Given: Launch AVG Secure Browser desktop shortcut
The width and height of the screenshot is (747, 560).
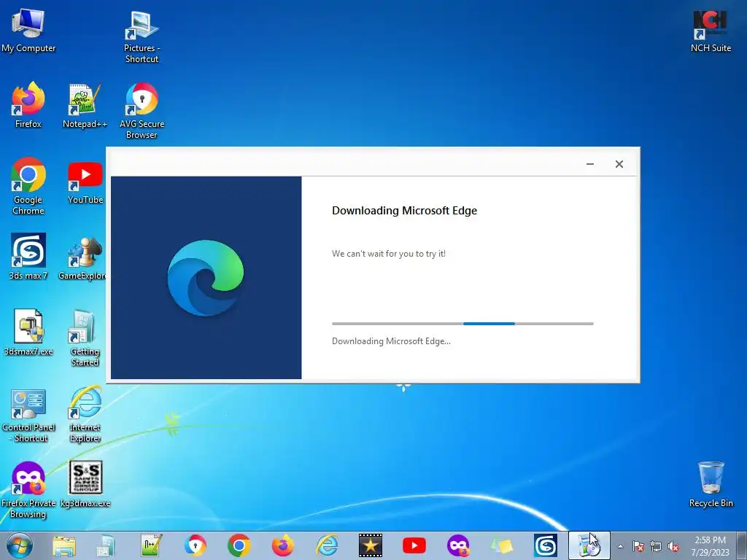Looking at the screenshot, I should pyautogui.click(x=142, y=111).
